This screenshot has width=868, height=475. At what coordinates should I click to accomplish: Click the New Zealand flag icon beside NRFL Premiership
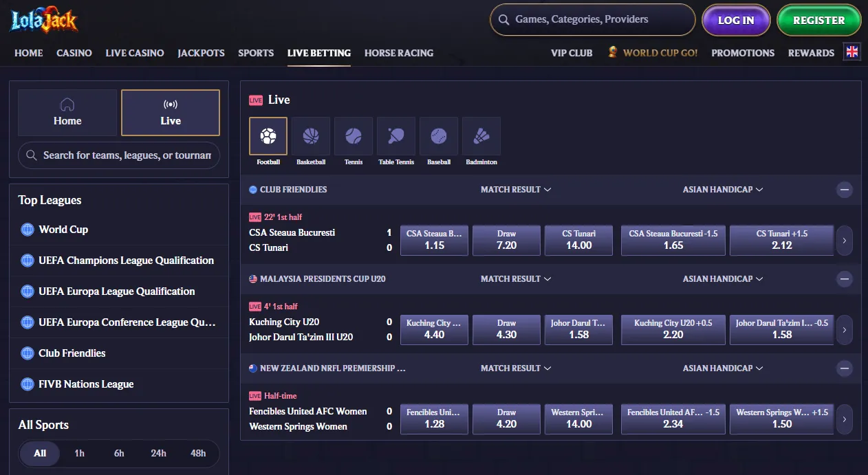[x=253, y=368]
